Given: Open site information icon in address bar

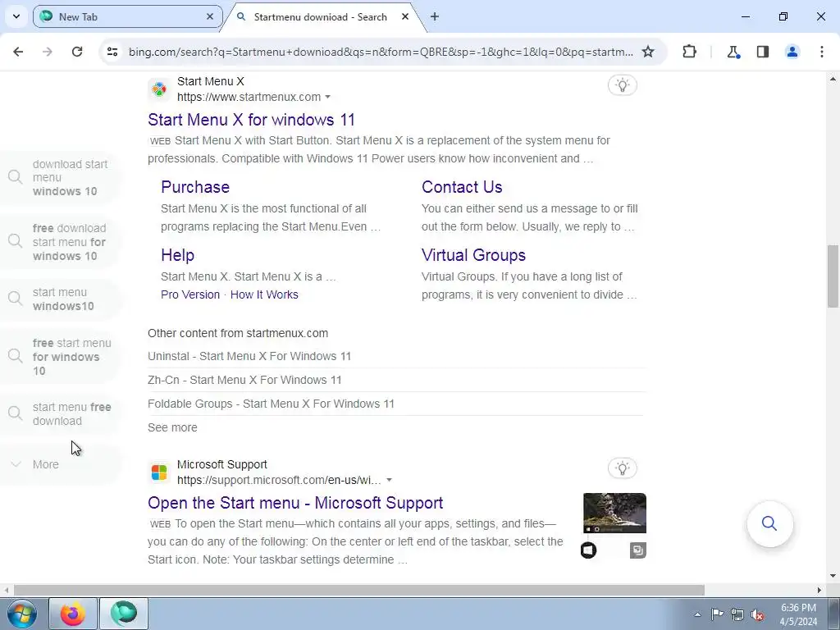Looking at the screenshot, I should pyautogui.click(x=112, y=52).
